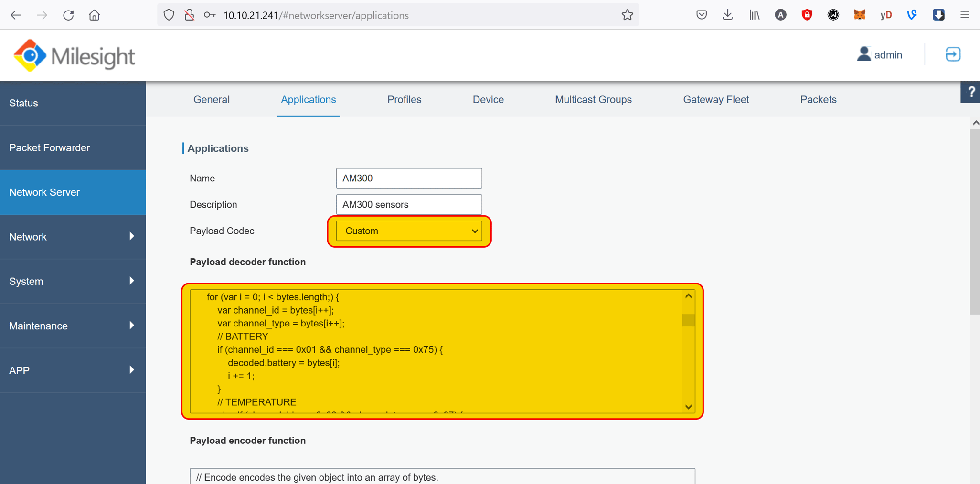
Task: Click the help question mark icon
Action: click(x=971, y=92)
